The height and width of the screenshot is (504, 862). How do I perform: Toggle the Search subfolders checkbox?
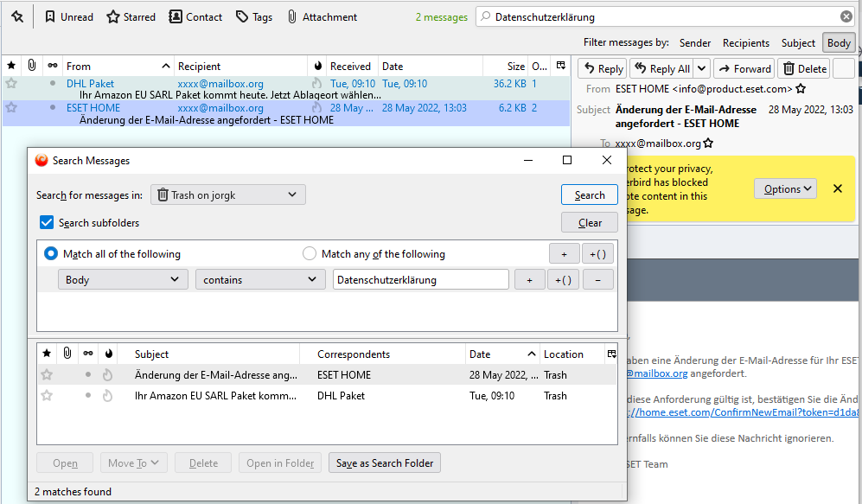pos(48,222)
